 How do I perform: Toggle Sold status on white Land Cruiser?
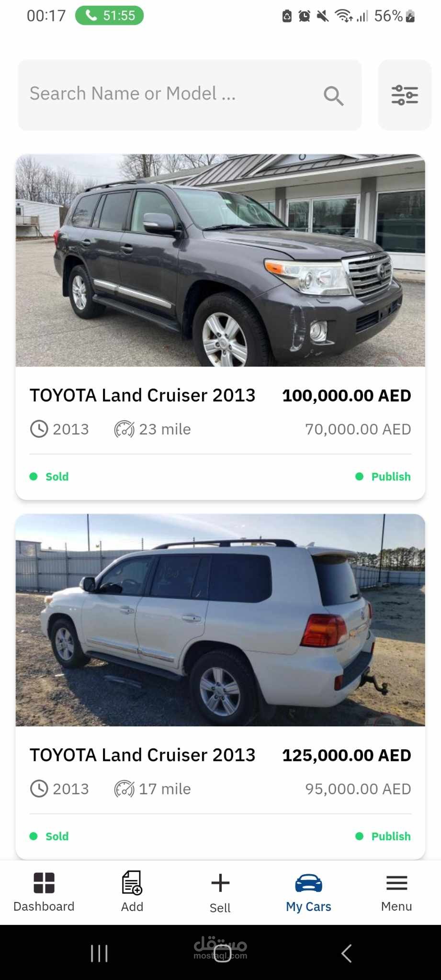pyautogui.click(x=49, y=836)
